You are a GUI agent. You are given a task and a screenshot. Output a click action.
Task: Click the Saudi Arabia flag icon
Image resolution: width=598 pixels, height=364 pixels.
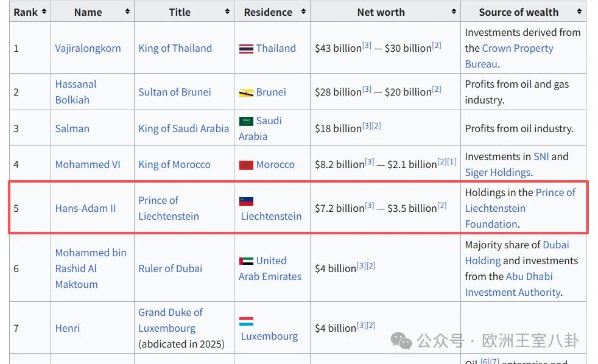click(246, 121)
